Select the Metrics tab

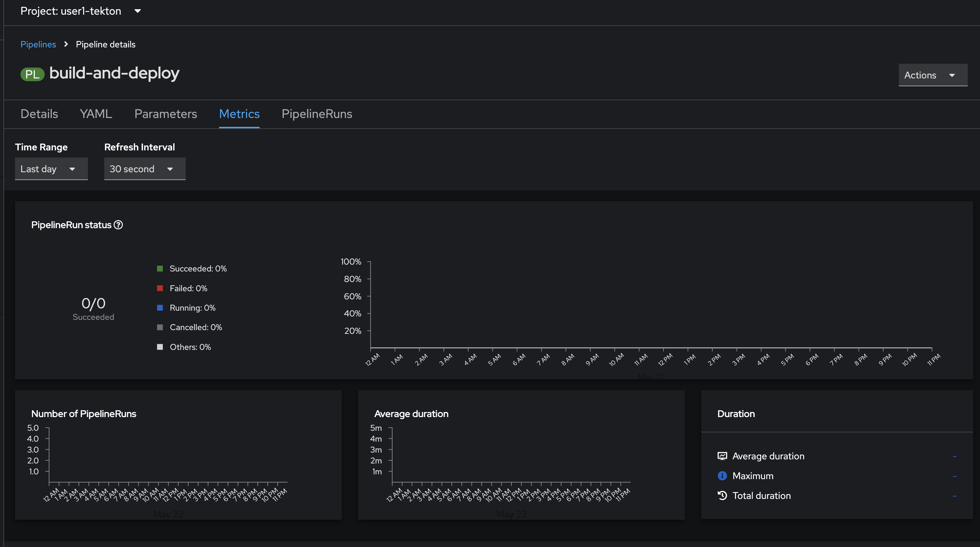click(x=239, y=114)
